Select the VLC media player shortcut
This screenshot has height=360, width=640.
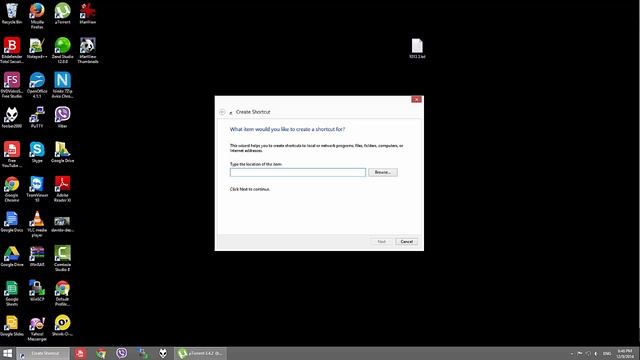point(37,224)
